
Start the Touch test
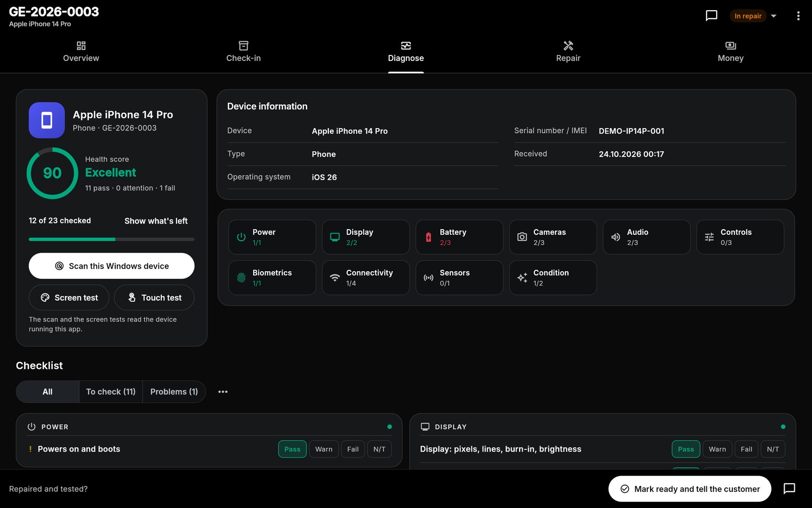[x=154, y=298]
